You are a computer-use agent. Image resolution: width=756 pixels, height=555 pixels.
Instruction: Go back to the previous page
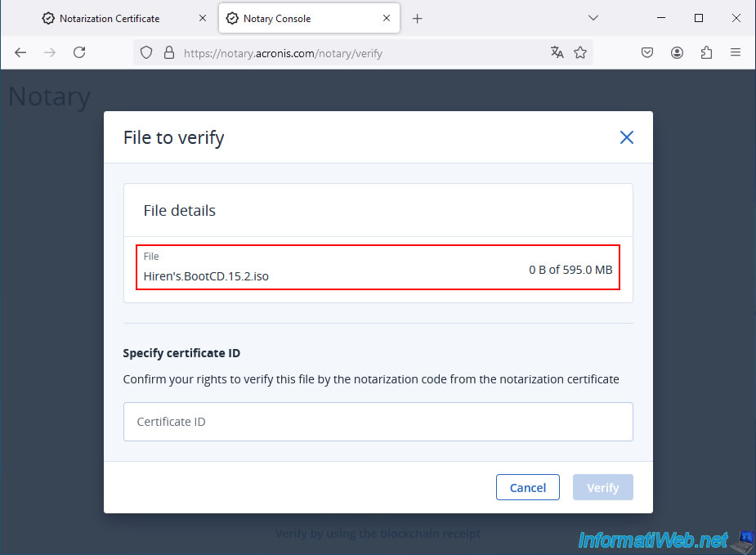coord(20,52)
